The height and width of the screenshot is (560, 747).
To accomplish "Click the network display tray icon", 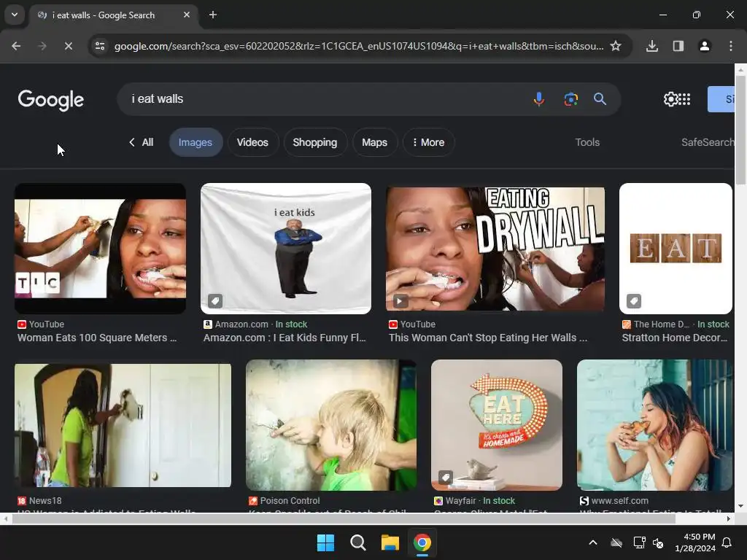I will (x=639, y=542).
